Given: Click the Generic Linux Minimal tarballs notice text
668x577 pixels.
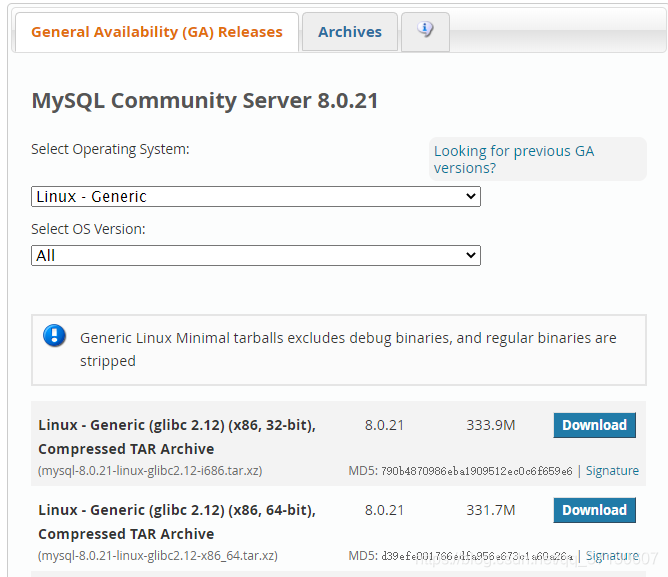Looking at the screenshot, I should pos(348,349).
